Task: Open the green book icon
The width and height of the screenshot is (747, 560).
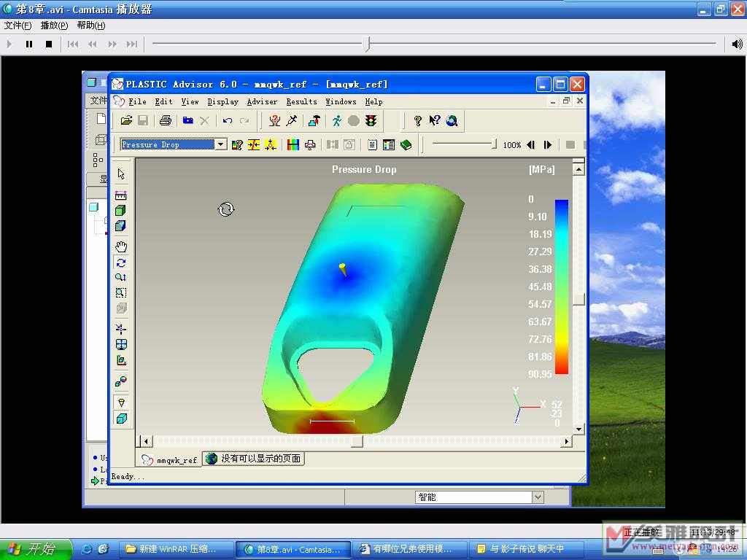Action: pos(406,145)
